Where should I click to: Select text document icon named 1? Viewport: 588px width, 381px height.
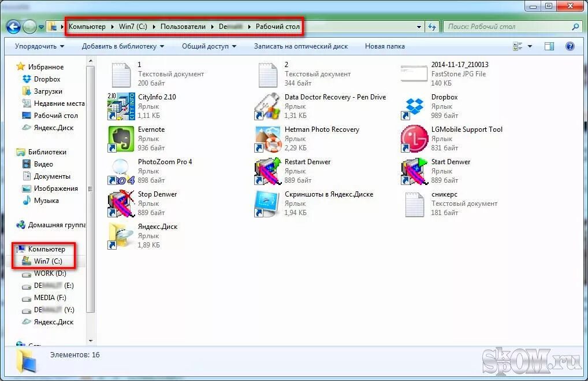pos(121,75)
